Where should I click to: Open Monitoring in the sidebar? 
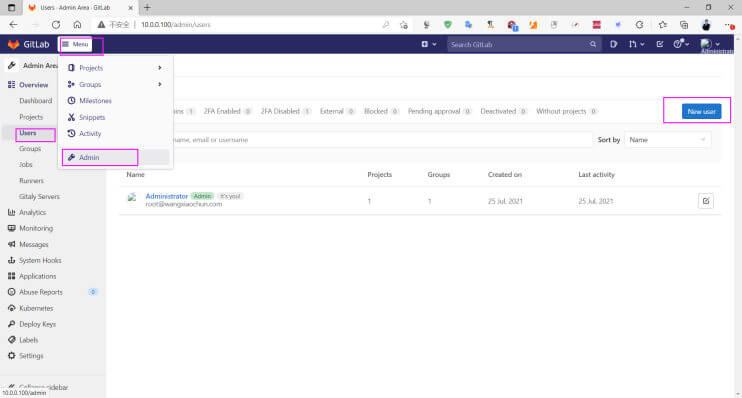click(x=36, y=229)
